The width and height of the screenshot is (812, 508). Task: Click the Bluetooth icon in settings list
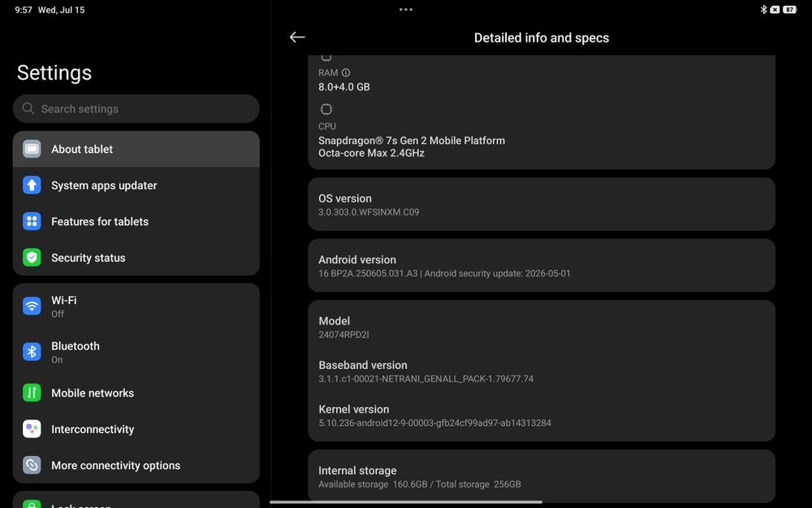coord(32,352)
